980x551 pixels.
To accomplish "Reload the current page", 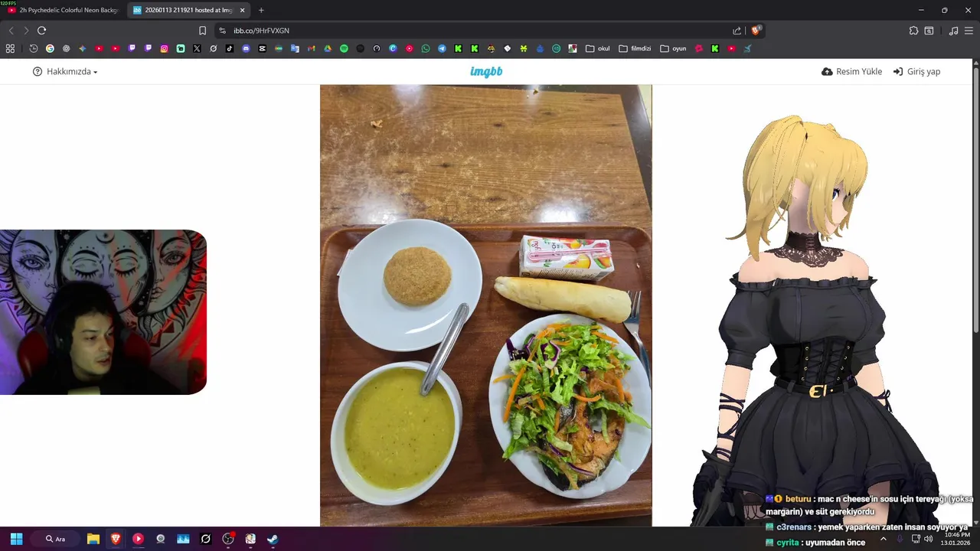I will click(41, 31).
